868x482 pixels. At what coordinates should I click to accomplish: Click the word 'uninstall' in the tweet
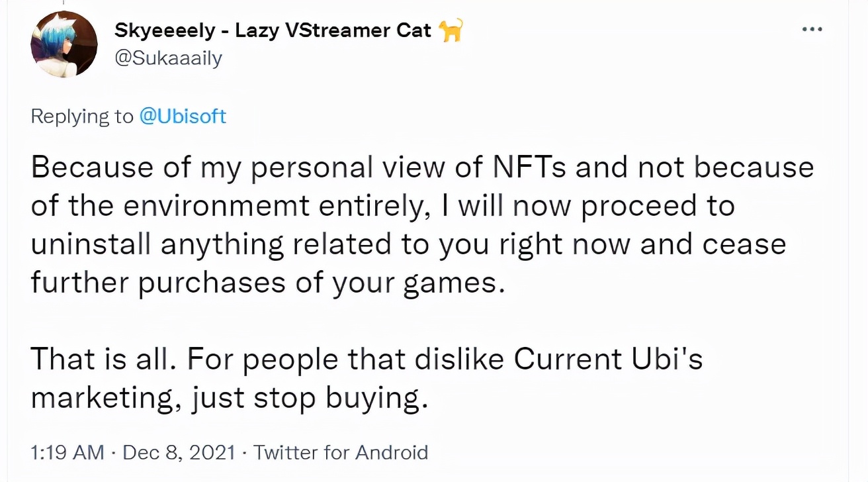tap(90, 244)
